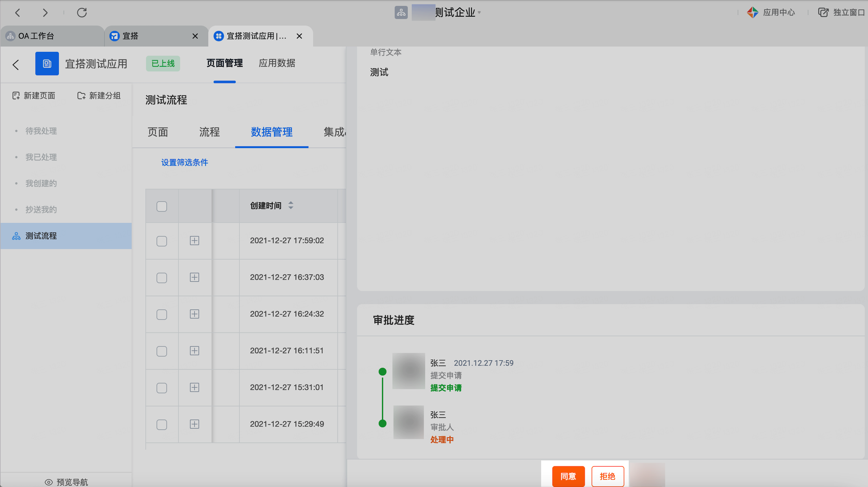
Task: Click the 预览导航 eye icon
Action: pyautogui.click(x=49, y=482)
